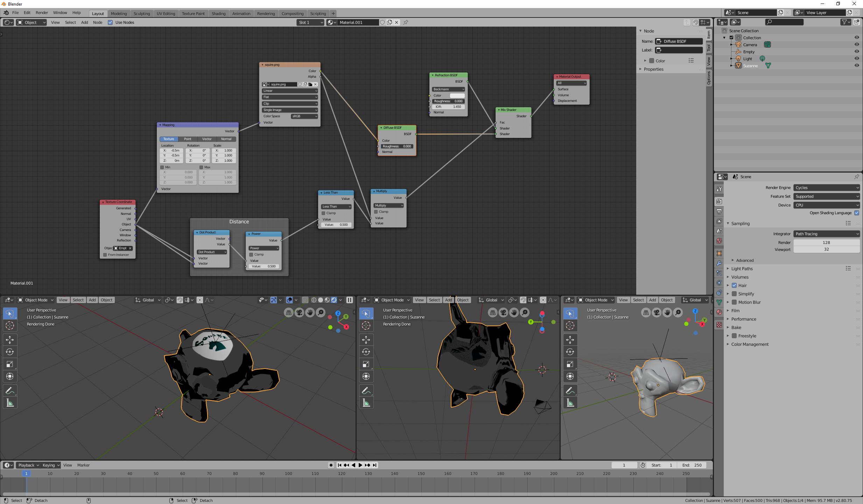Pin the node editor material
This screenshot has height=504, width=863.
pos(406,22)
